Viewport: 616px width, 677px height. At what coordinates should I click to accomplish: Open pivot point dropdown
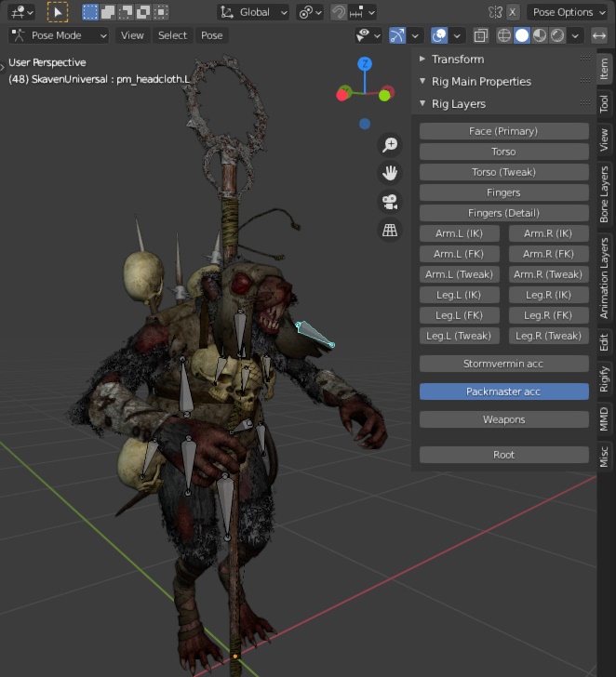click(x=310, y=12)
